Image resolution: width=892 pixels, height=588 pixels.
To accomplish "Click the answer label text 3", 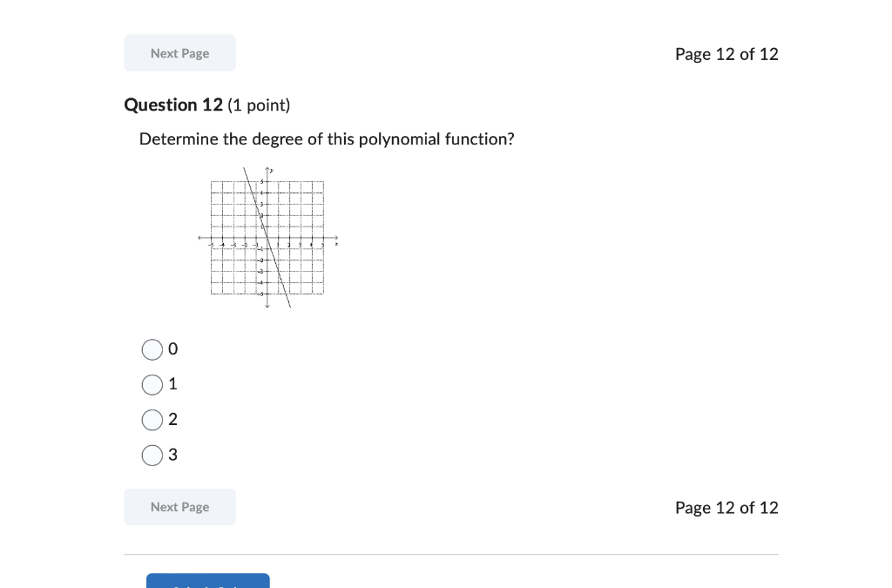I will pos(173,455).
